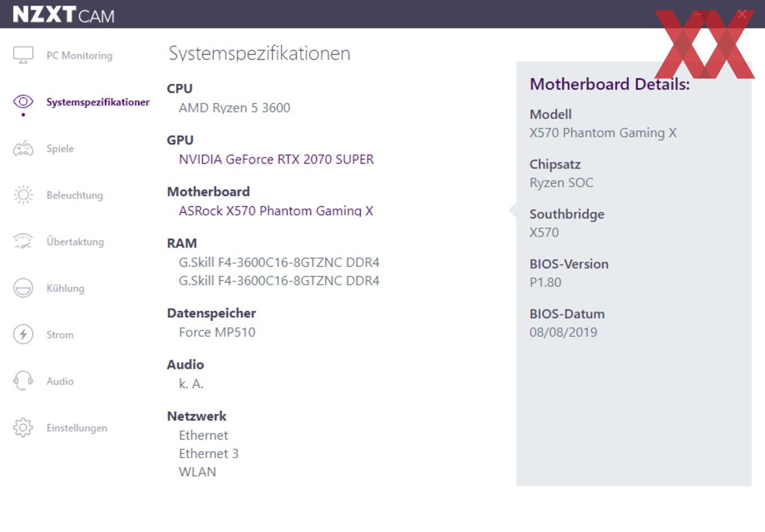
Task: Click the GPU section label
Action: pyautogui.click(x=180, y=140)
